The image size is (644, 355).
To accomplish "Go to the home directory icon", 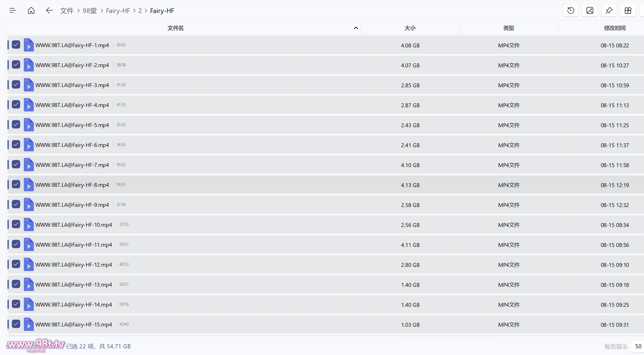I will point(31,11).
